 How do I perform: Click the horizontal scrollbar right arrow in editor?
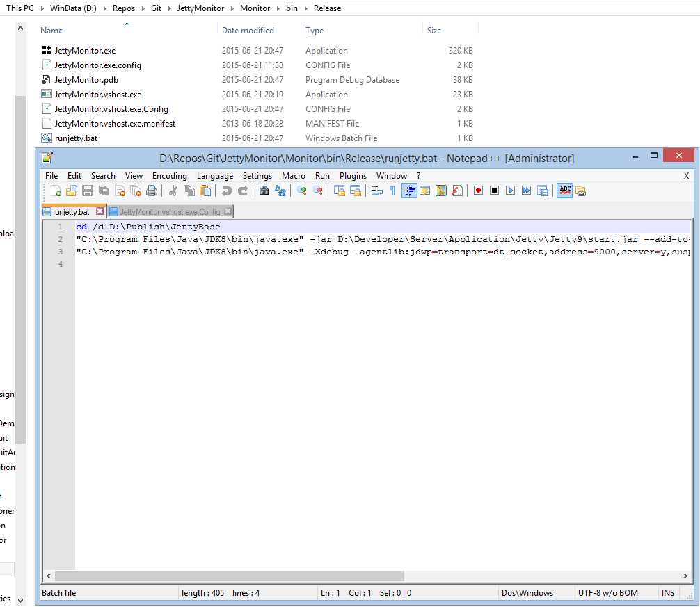pyautogui.click(x=685, y=576)
